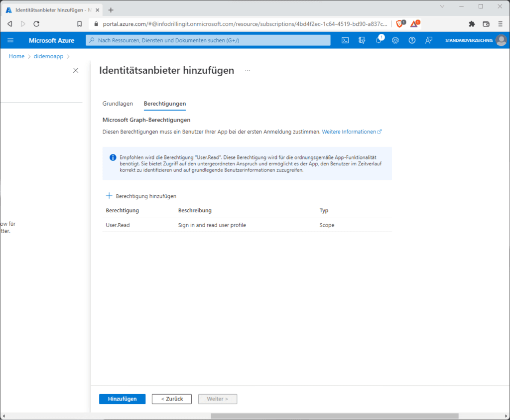Open Brave Rewards triangle icon
The height and width of the screenshot is (420, 510).
(x=415, y=23)
